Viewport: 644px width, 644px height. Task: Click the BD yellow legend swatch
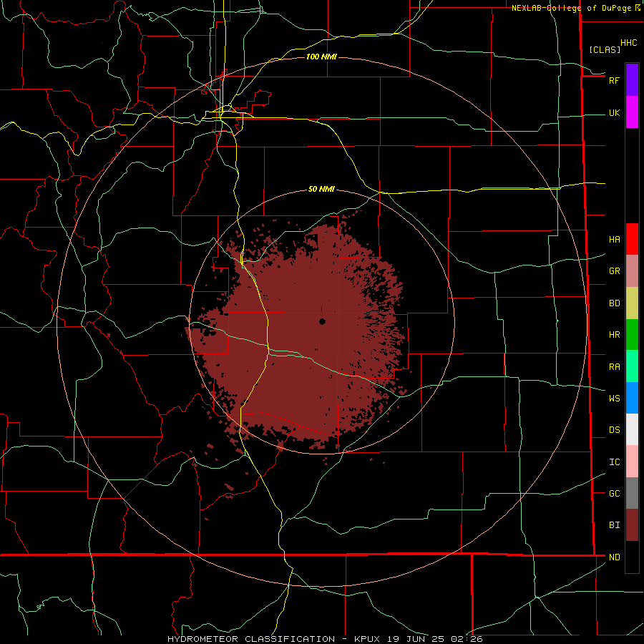coord(632,303)
